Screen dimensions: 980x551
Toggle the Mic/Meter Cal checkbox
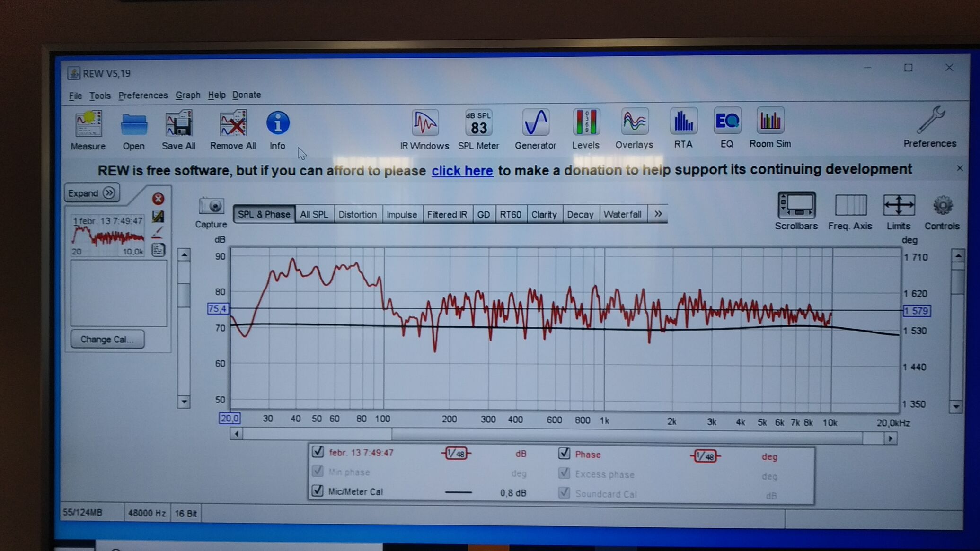tap(318, 490)
